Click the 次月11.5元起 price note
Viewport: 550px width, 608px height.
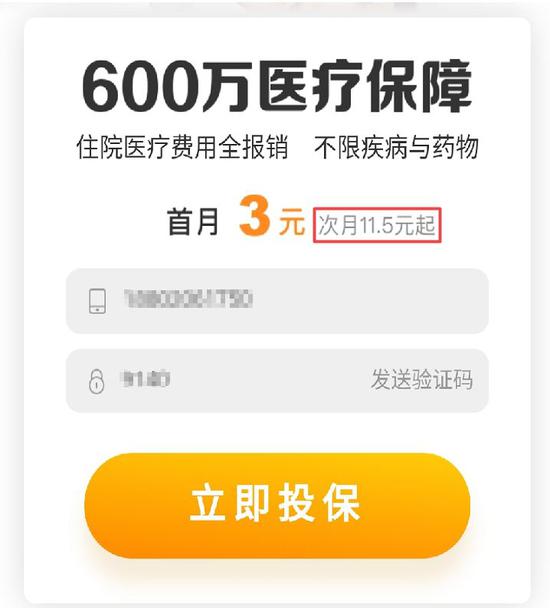[x=377, y=225]
